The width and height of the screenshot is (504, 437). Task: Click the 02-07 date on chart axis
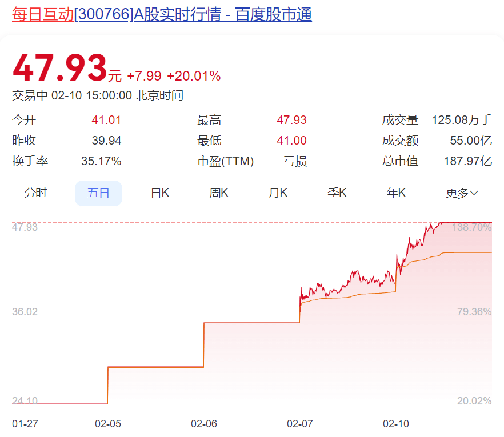click(x=300, y=424)
